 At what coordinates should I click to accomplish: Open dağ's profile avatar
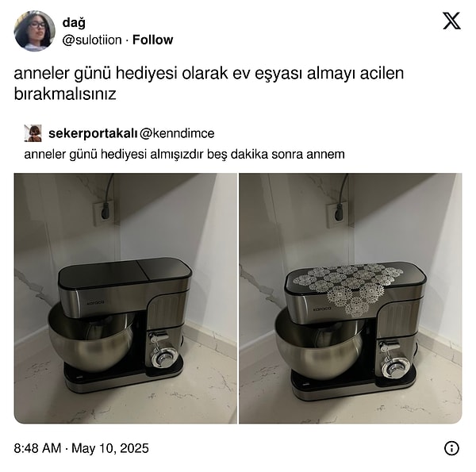tap(35, 31)
